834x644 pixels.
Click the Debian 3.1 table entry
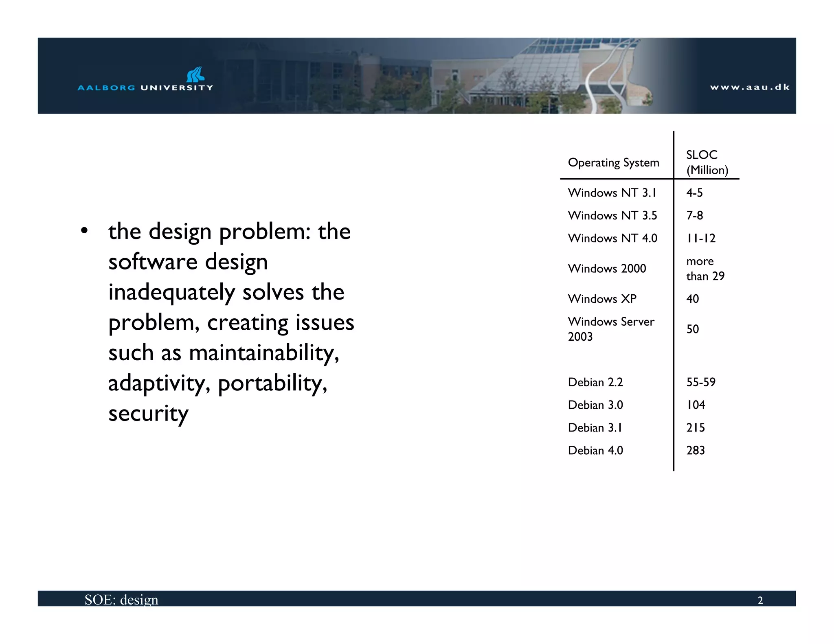pyautogui.click(x=595, y=428)
